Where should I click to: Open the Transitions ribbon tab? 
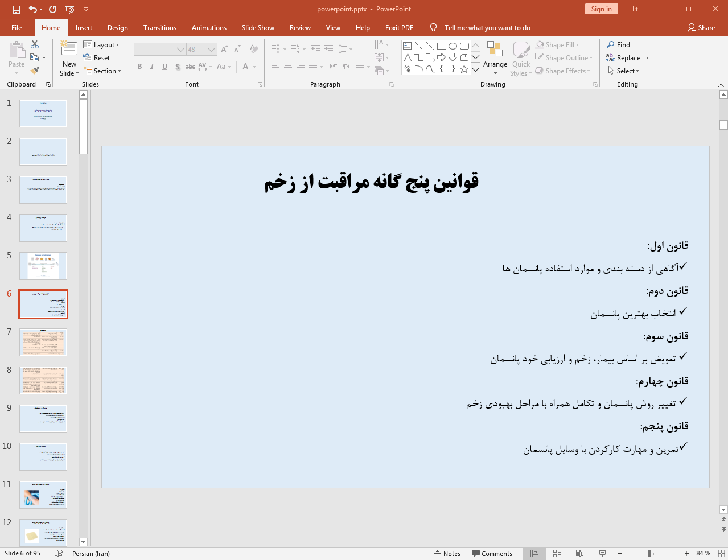(x=159, y=28)
